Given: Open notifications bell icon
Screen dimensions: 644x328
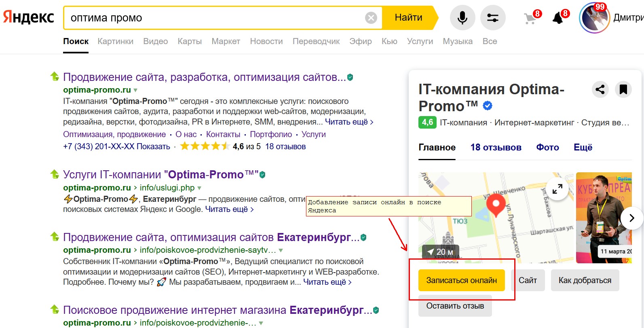Looking at the screenshot, I should click(558, 18).
